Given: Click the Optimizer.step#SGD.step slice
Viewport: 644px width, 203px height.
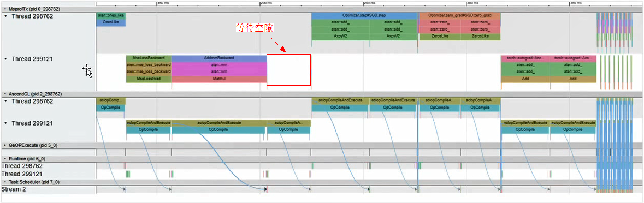Looking at the screenshot, I should (x=364, y=16).
